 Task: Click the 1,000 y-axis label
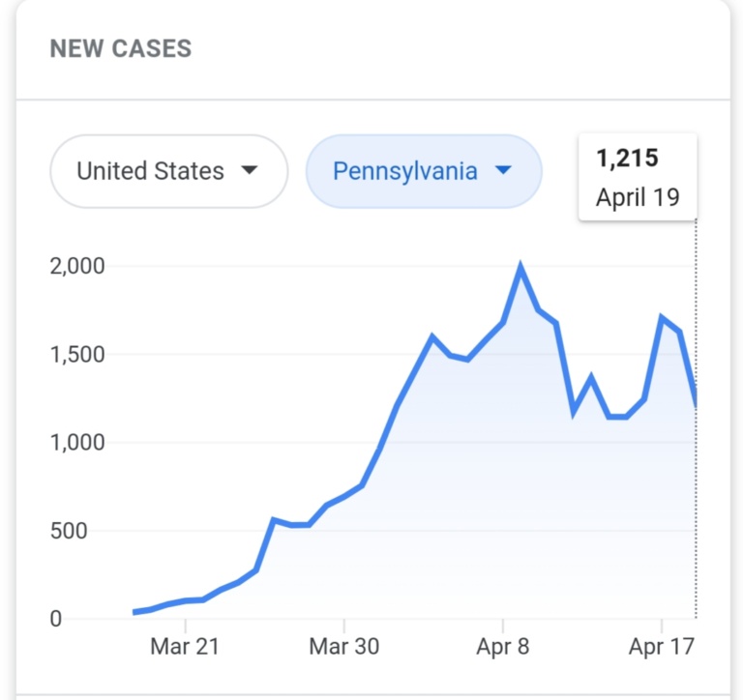click(x=76, y=442)
